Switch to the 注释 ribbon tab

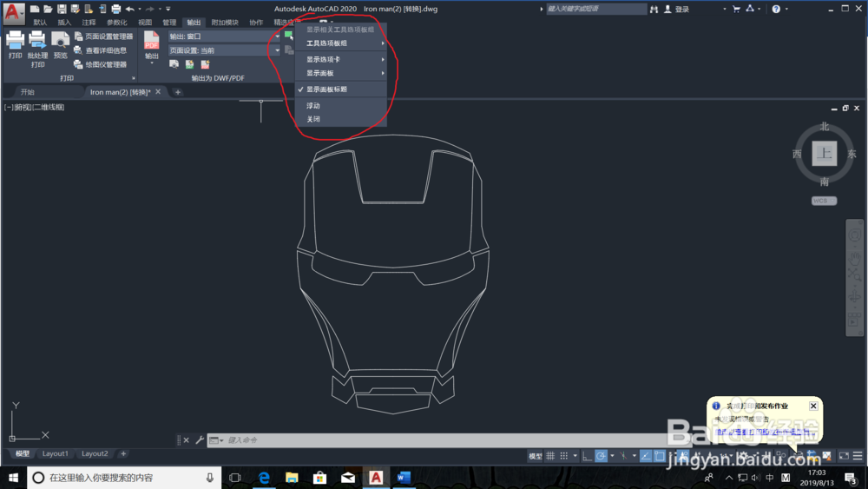coord(89,23)
